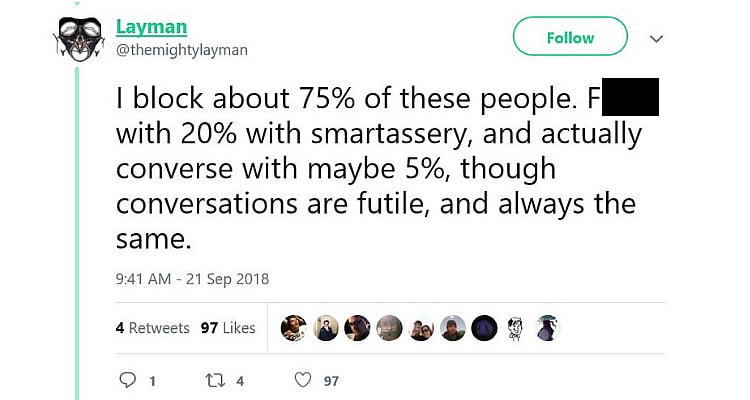Like the tweet with the heart icon
Viewport: 750px width, 400px height.
(x=303, y=380)
